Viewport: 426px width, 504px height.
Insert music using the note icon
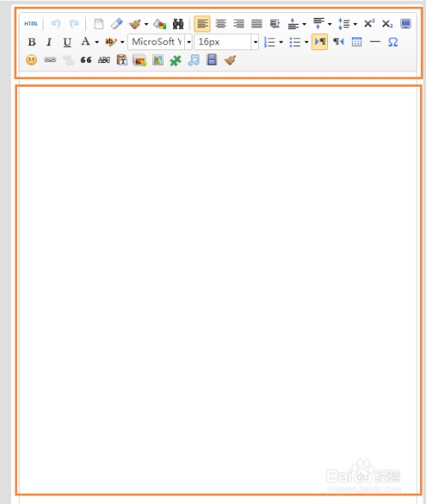click(193, 60)
